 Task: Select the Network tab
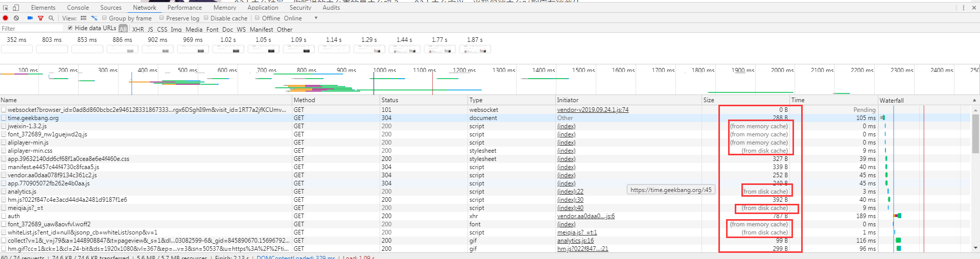[145, 8]
